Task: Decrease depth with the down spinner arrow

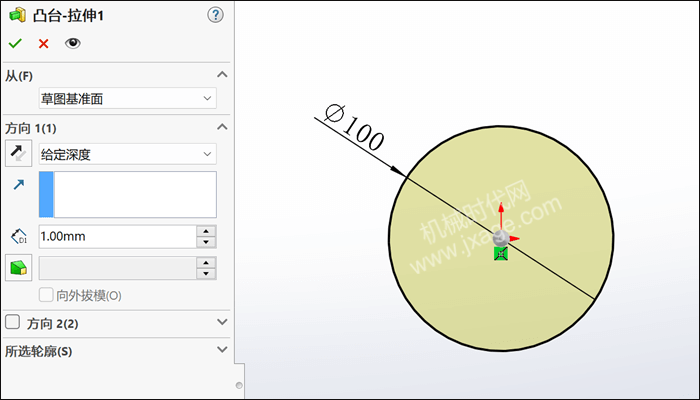Action: pos(206,242)
